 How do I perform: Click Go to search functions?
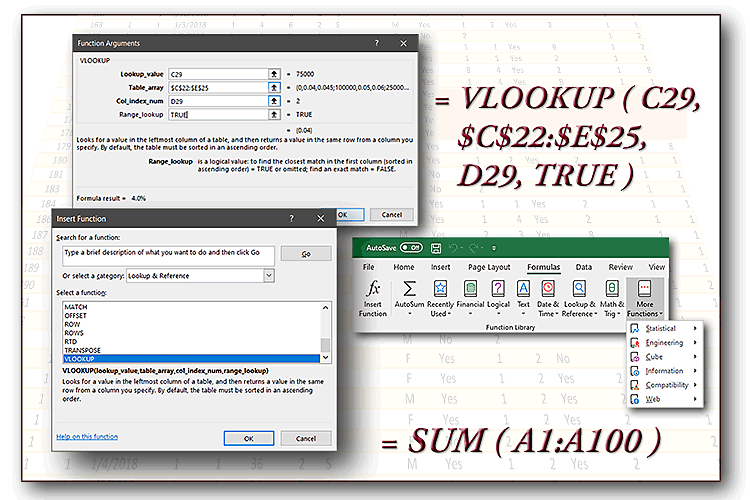pos(306,254)
